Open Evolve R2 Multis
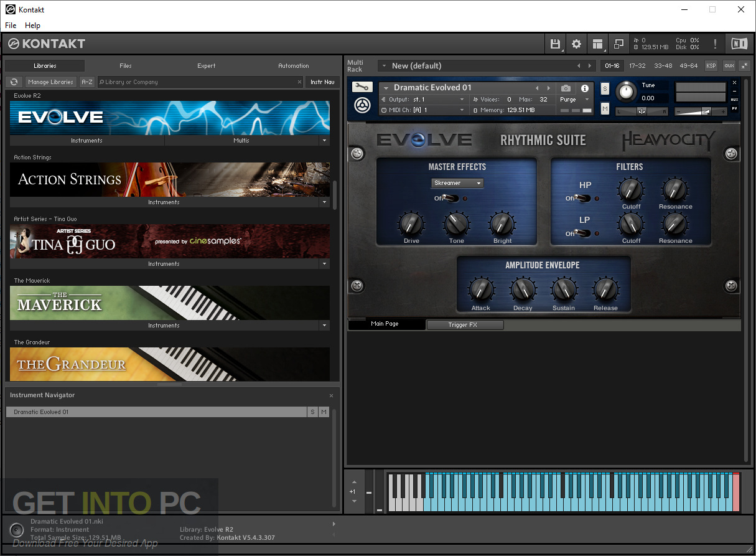 click(241, 141)
